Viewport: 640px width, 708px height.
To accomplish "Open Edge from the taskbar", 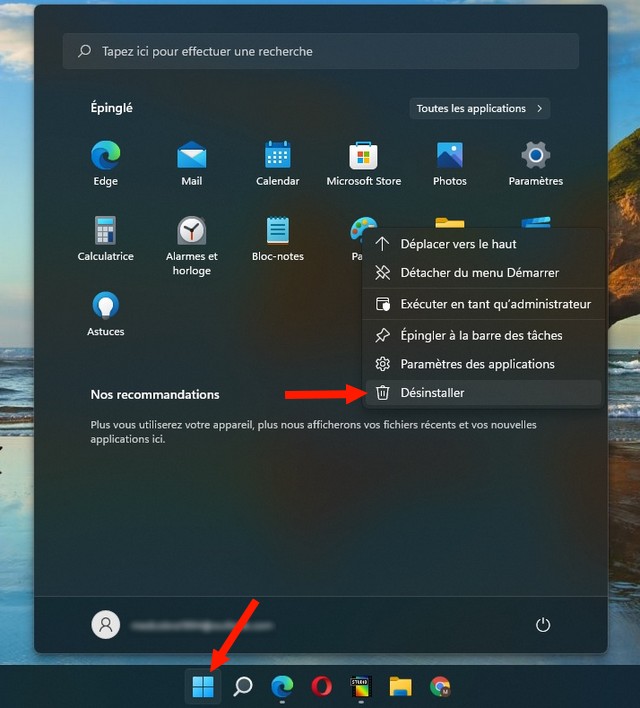I will [282, 686].
